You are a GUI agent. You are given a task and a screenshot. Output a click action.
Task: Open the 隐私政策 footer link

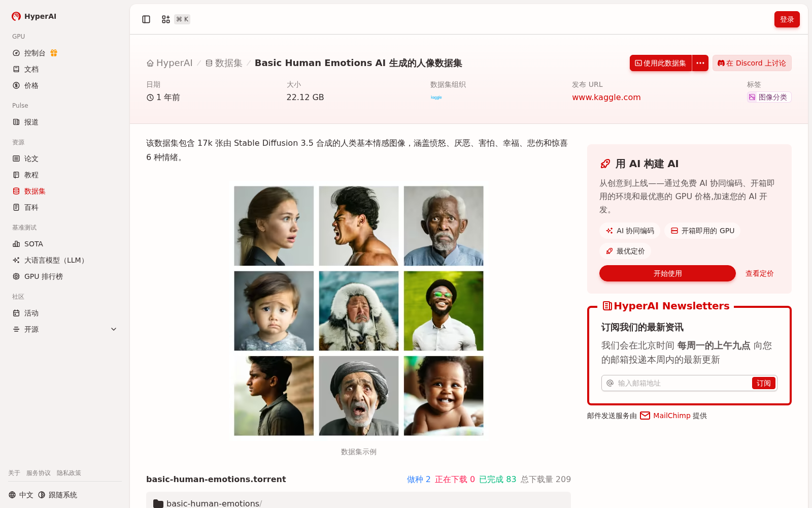pos(69,473)
